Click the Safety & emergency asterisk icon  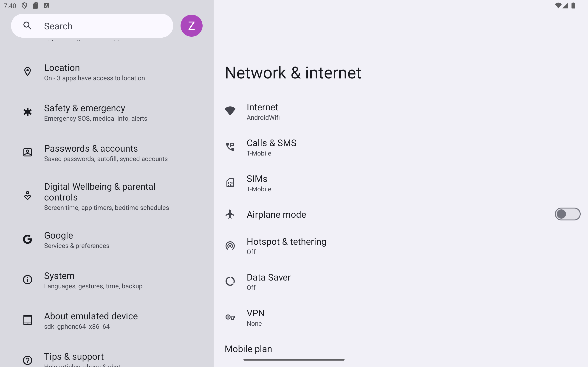(x=28, y=112)
